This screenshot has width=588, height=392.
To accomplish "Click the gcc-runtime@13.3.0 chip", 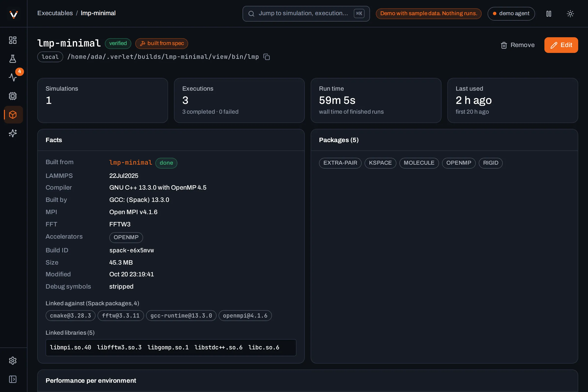I will (181, 316).
